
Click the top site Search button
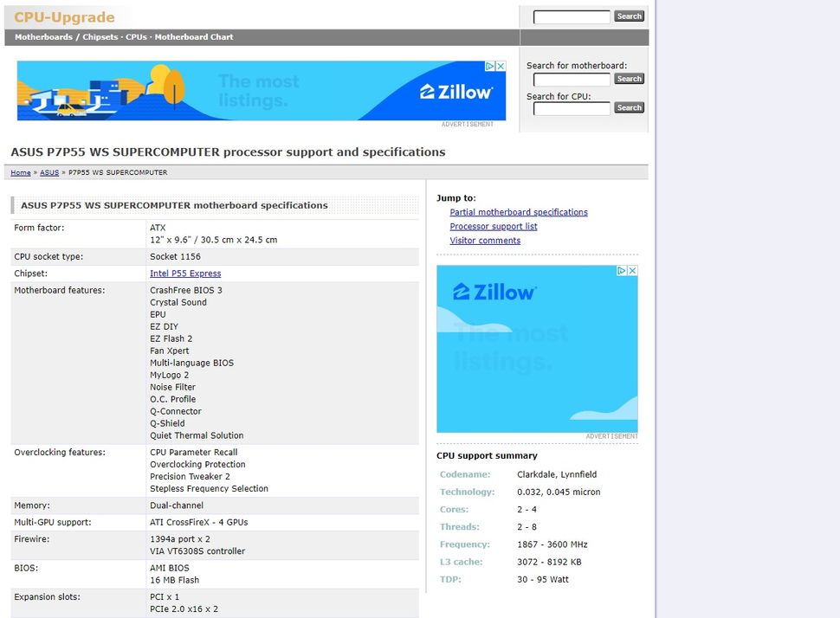click(629, 16)
